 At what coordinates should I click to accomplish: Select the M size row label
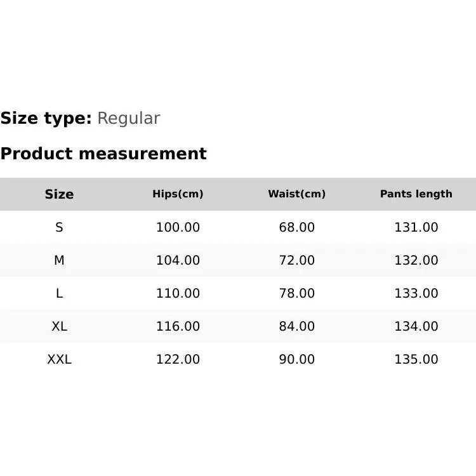click(x=59, y=260)
